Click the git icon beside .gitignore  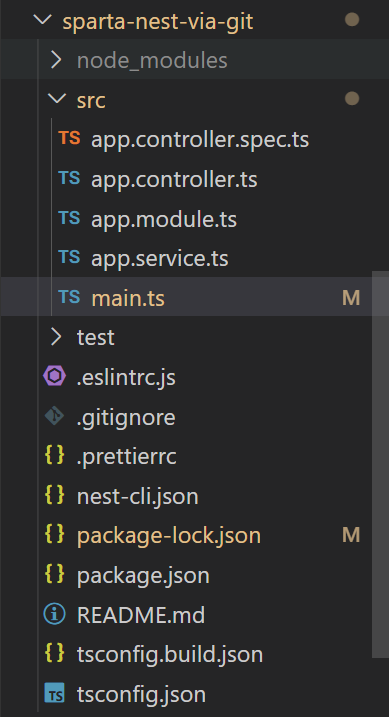(54, 416)
